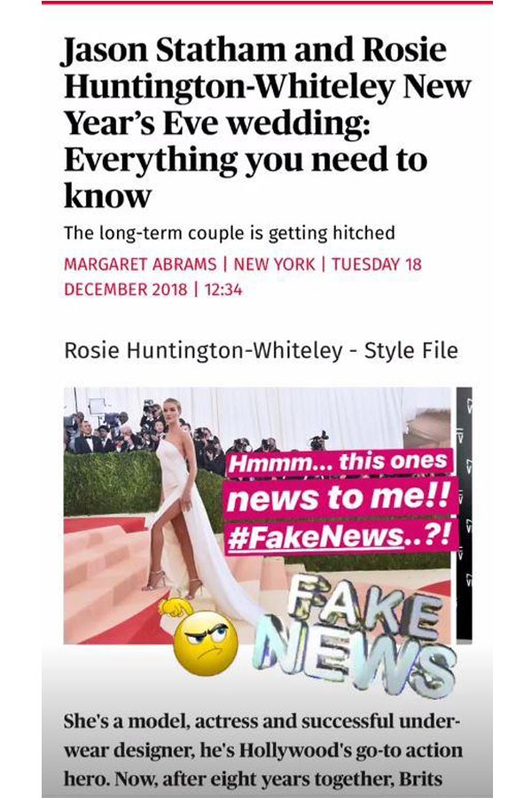Screen dimensions: 532x798
Task: Click the black vertical strip beside photo
Action: (x=464, y=514)
